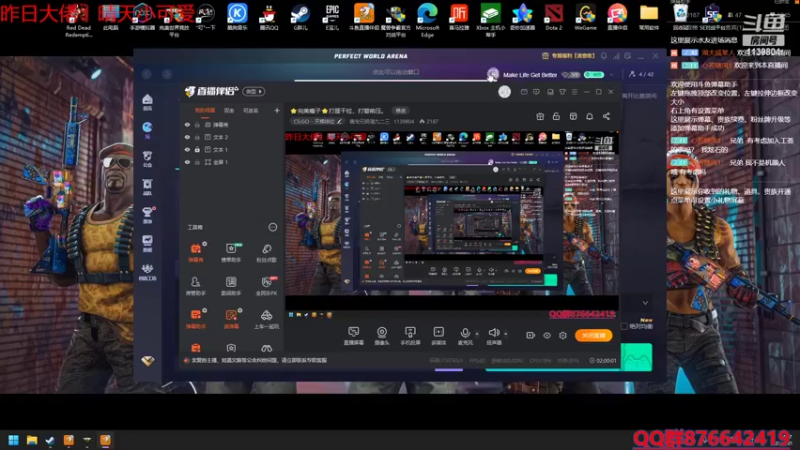
Task: Open Microsoft Edge desktop shortcut
Action: click(427, 20)
